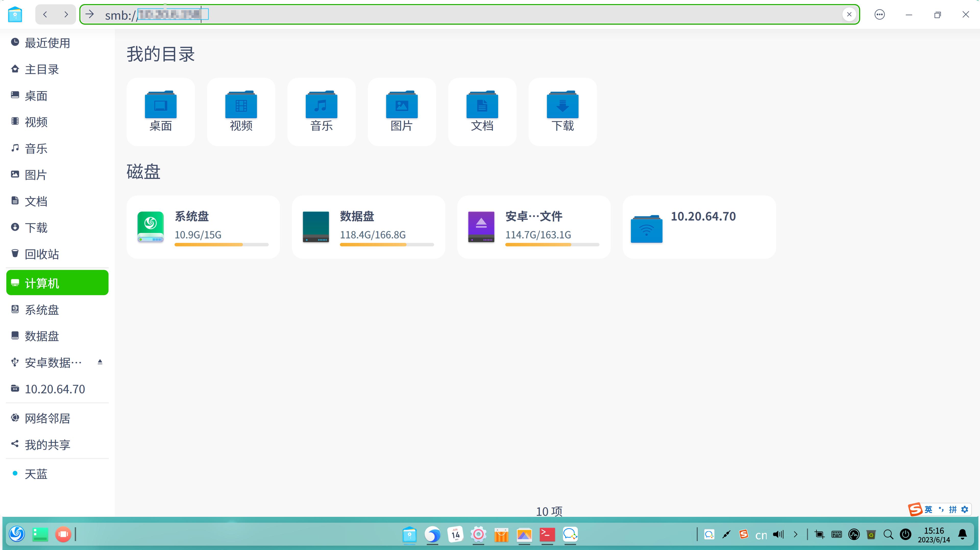Select 视频 in the sidebar

(57, 122)
